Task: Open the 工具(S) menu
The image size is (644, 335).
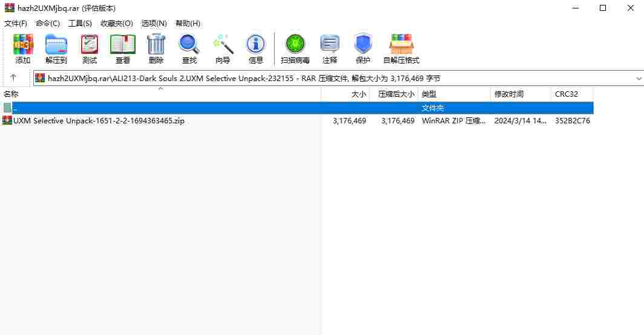Action: point(80,24)
